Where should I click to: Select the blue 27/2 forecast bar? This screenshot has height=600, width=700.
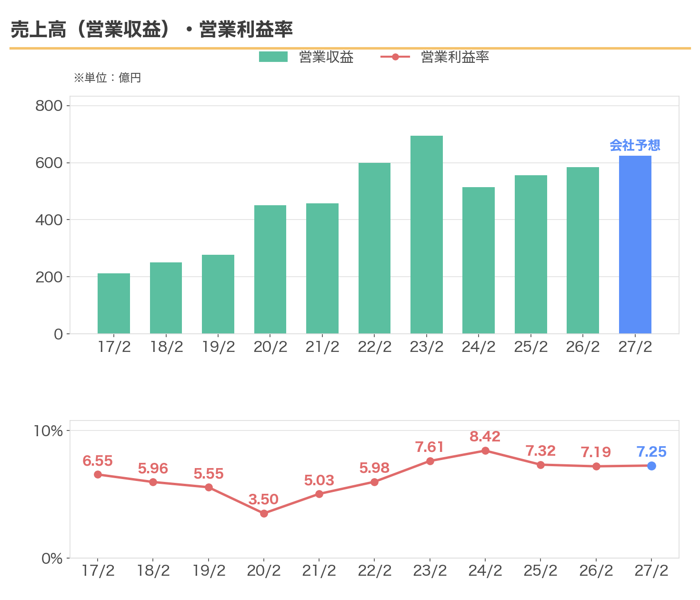635,244
